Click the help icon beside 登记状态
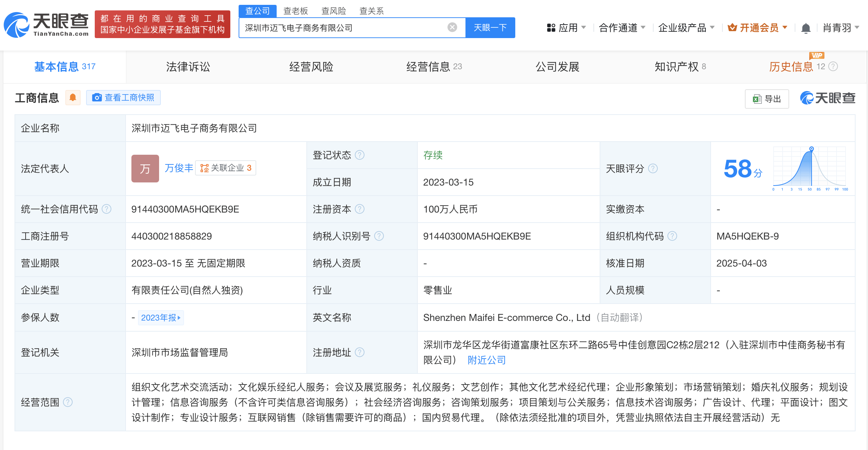 coord(360,155)
